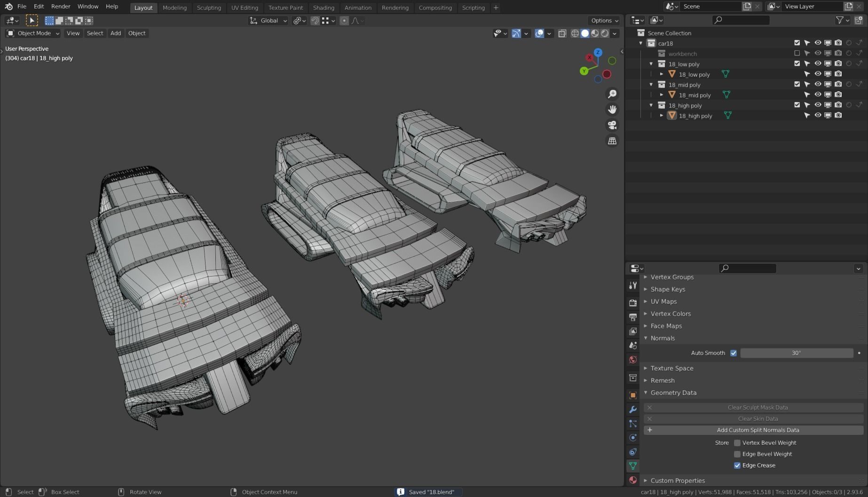The width and height of the screenshot is (868, 497).
Task: Open the Tool properties tab icon
Action: (633, 286)
